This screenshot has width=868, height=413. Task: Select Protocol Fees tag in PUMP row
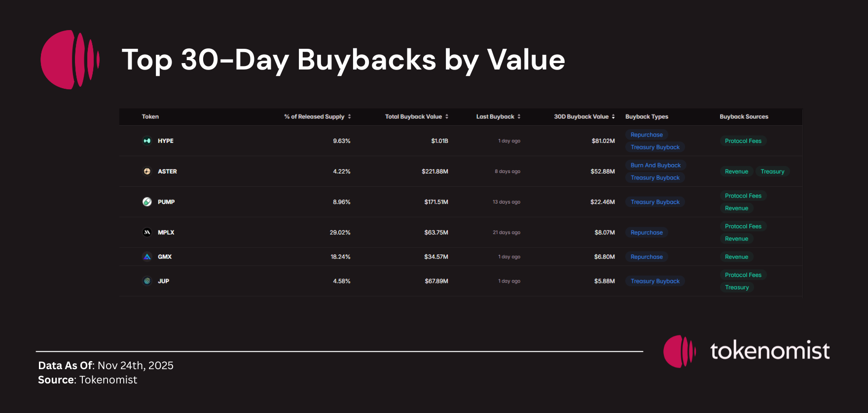point(743,196)
